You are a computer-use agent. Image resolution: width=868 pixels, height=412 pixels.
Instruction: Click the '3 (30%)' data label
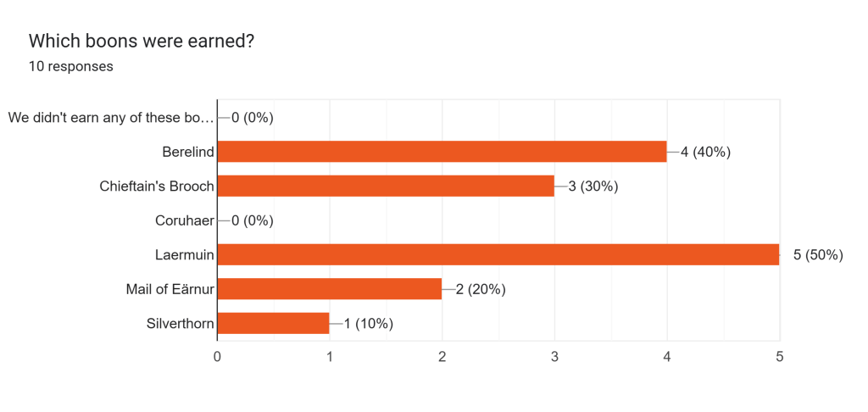tap(593, 187)
